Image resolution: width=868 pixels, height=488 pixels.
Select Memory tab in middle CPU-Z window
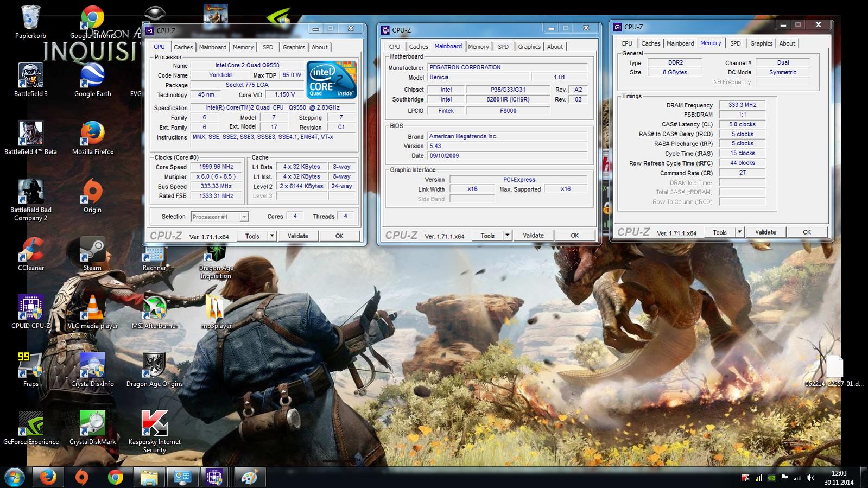[x=478, y=47]
